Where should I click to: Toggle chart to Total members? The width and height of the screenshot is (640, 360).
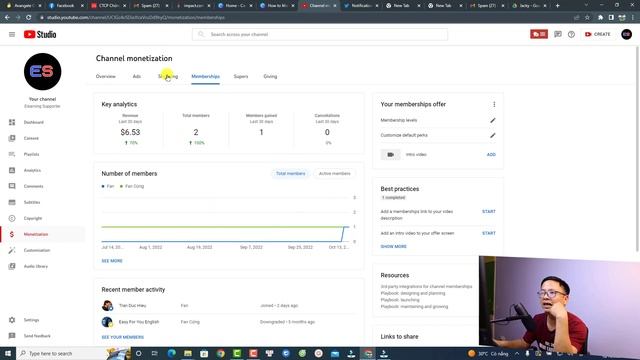[x=290, y=173]
